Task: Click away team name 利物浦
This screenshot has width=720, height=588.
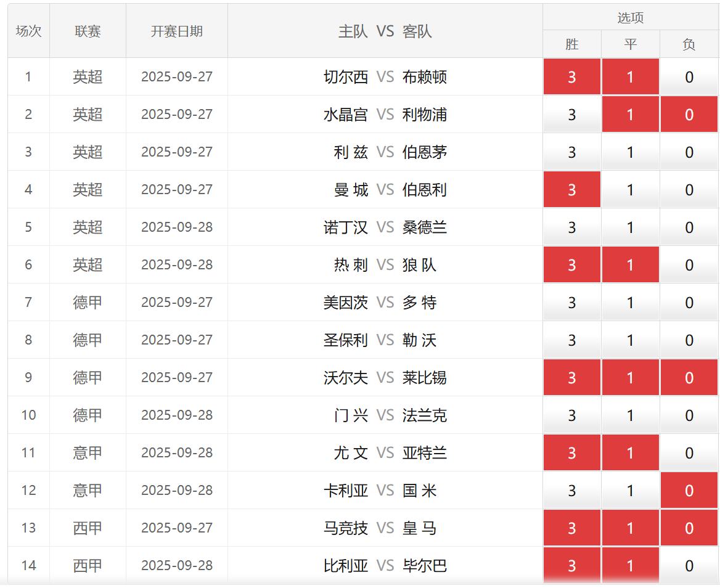Action: pyautogui.click(x=425, y=115)
